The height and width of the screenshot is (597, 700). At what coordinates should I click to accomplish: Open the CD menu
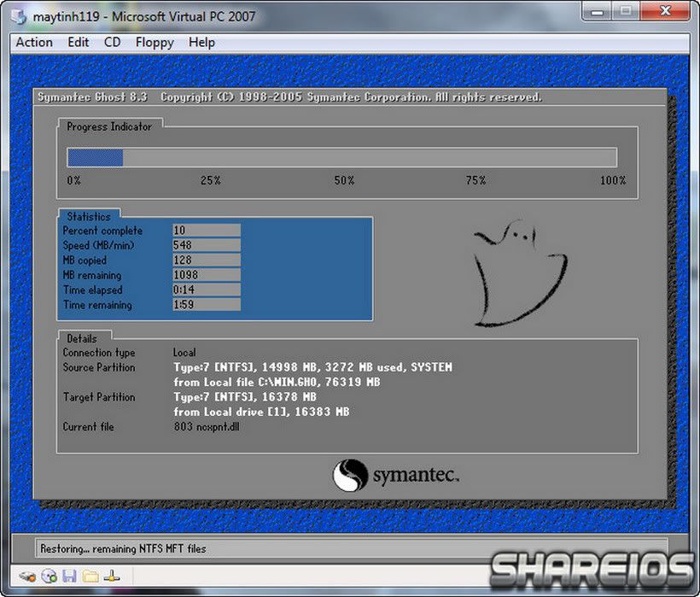click(x=112, y=43)
